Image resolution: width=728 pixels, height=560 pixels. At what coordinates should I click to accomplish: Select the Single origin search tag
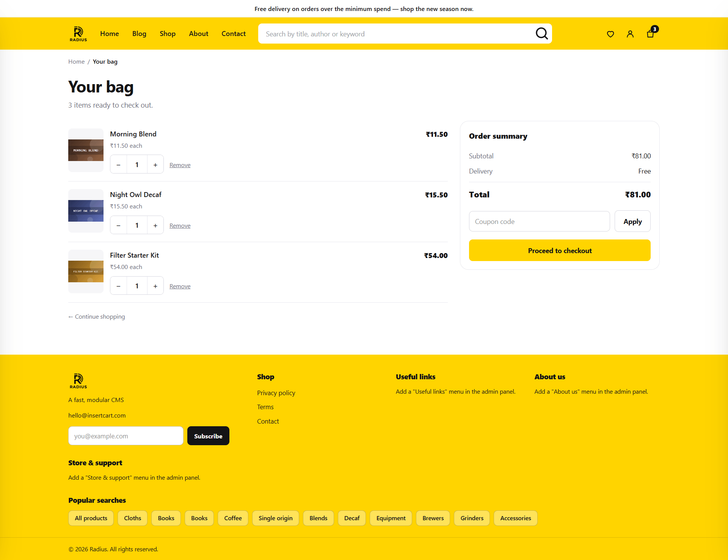(276, 518)
